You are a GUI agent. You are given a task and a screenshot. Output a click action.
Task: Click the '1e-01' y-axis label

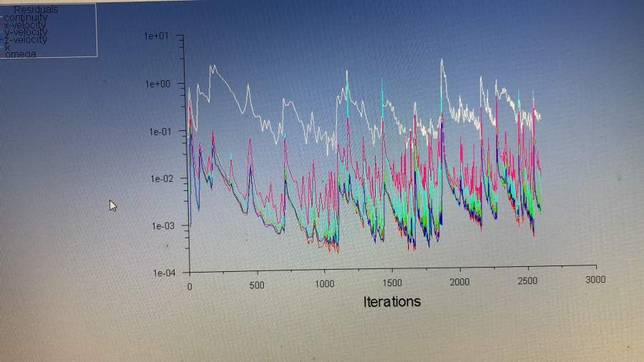tap(160, 132)
